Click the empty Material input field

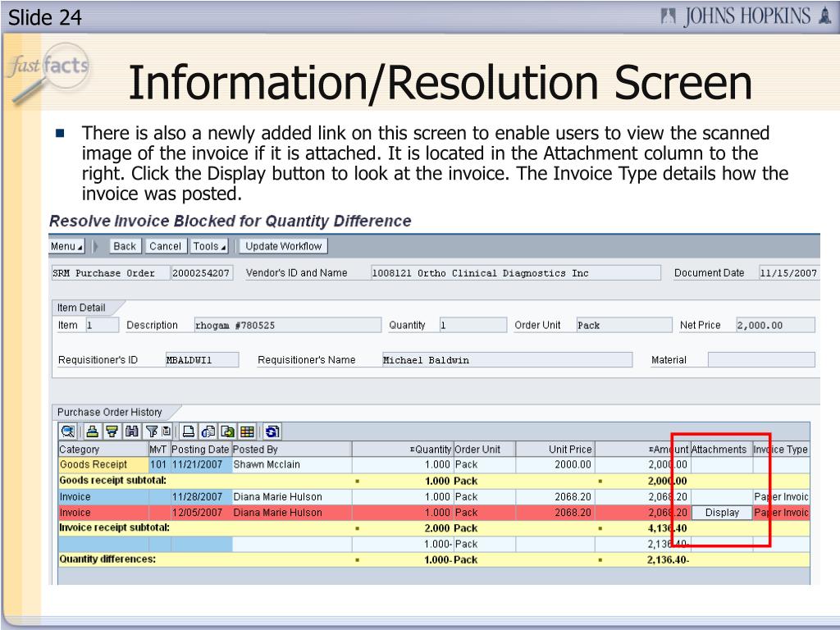tap(760, 360)
